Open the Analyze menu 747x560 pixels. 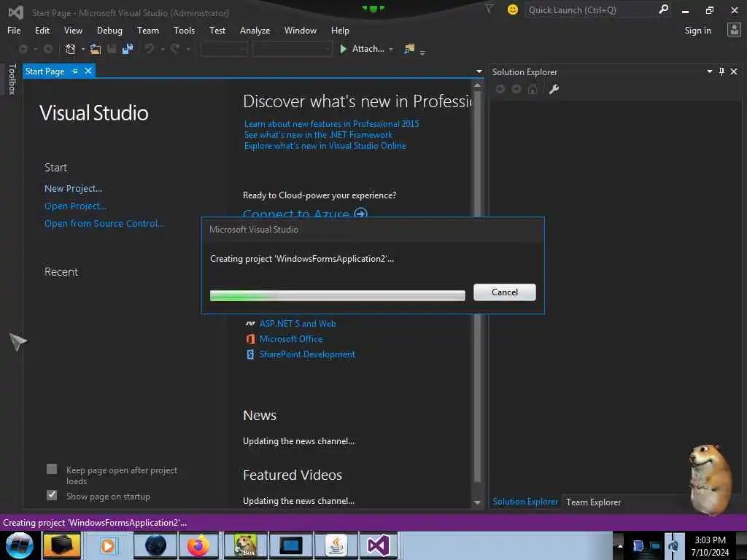tap(255, 30)
